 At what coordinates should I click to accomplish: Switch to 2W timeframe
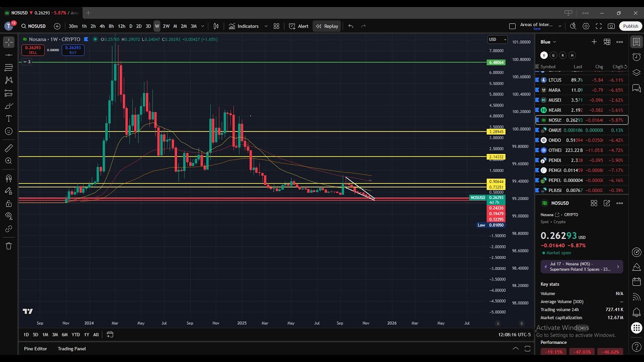point(166,26)
